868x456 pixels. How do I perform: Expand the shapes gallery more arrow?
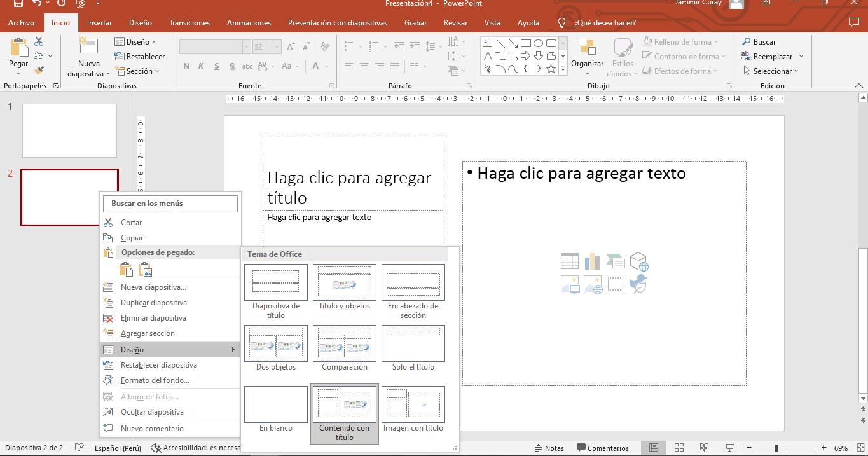click(563, 69)
